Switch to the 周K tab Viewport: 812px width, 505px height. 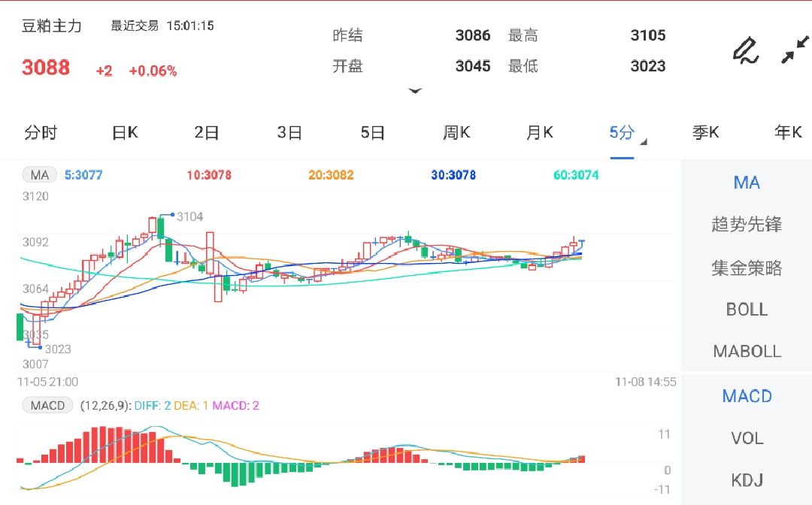(456, 133)
